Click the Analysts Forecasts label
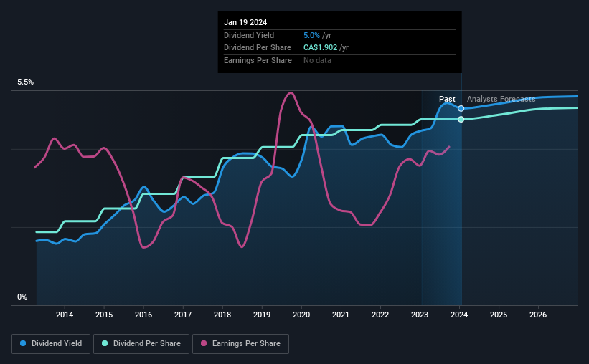This screenshot has width=589, height=364. click(501, 99)
